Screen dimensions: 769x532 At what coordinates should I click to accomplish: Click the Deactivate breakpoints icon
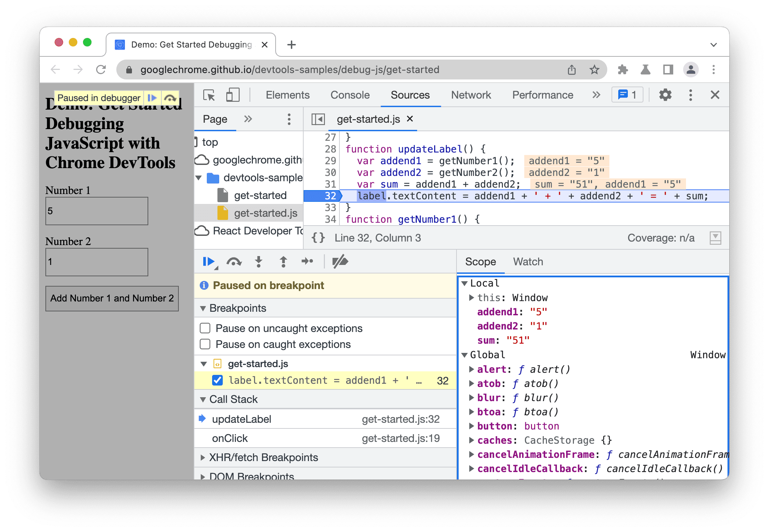pyautogui.click(x=340, y=261)
